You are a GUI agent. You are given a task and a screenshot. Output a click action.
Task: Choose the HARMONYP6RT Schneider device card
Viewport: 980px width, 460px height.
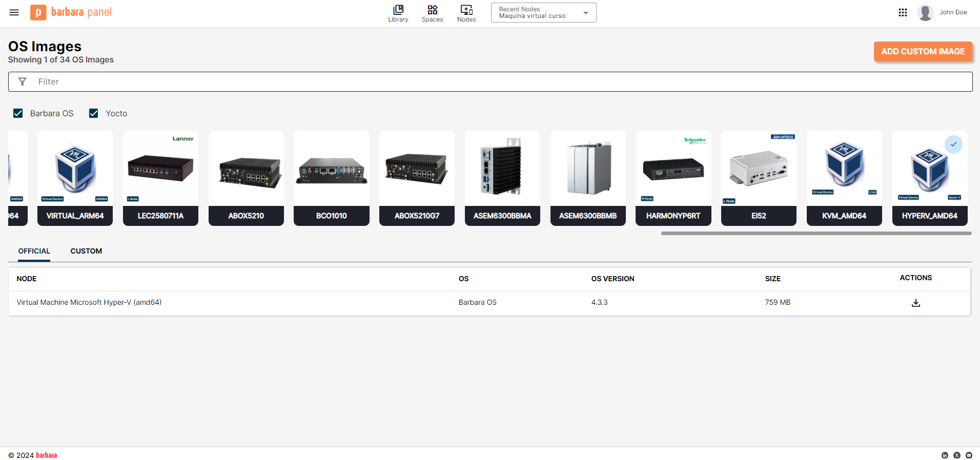[x=673, y=178]
